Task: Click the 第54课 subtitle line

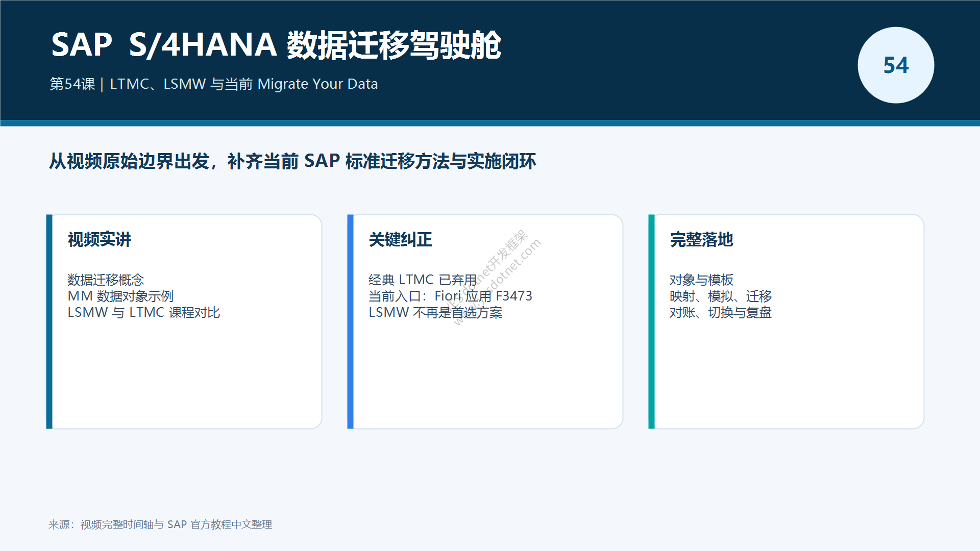Action: pyautogui.click(x=213, y=84)
